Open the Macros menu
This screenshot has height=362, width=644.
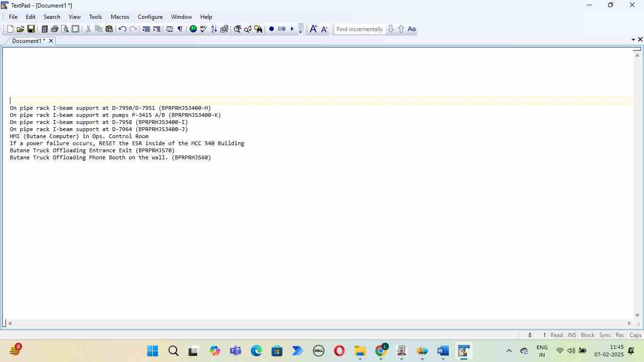point(120,16)
